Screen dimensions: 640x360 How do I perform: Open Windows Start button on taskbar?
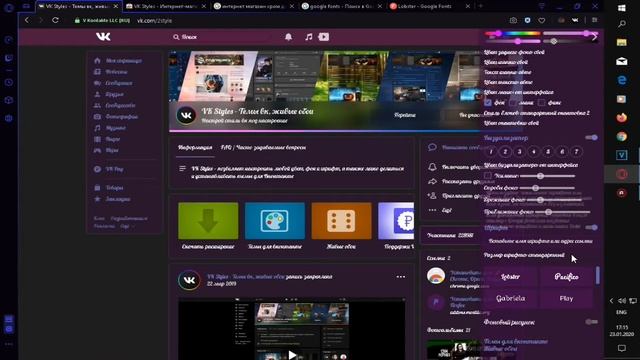622,8
